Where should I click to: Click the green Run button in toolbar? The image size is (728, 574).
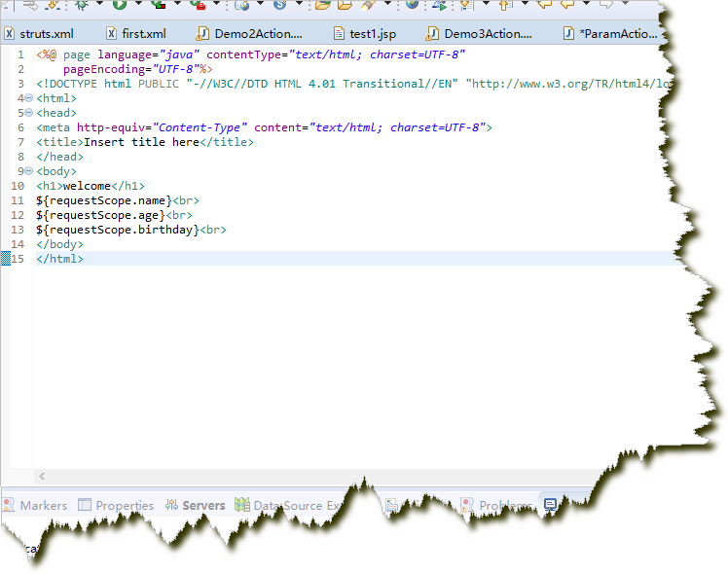coord(120,4)
